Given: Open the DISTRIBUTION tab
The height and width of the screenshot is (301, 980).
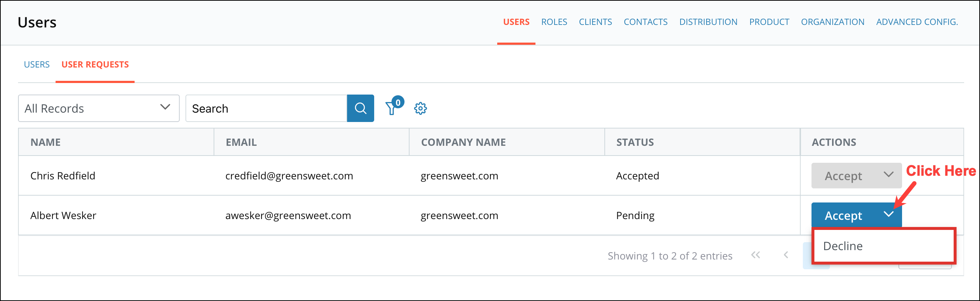Looking at the screenshot, I should click(708, 22).
